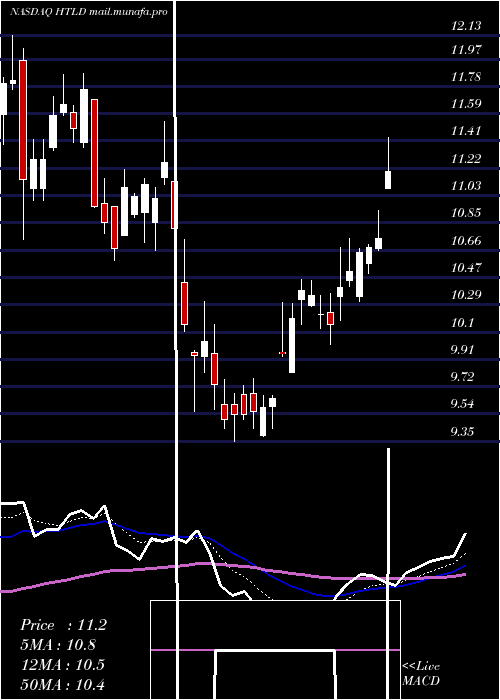Click the 10.85 price axis label

466,213
